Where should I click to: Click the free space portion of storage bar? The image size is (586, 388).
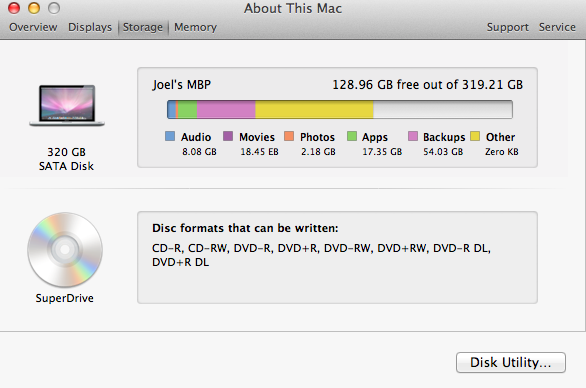pos(443,110)
